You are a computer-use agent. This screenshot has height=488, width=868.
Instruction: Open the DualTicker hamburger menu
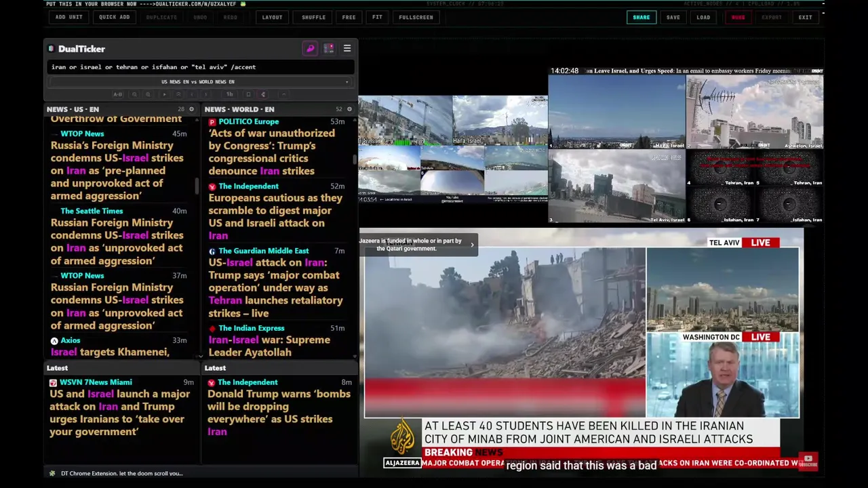click(347, 49)
